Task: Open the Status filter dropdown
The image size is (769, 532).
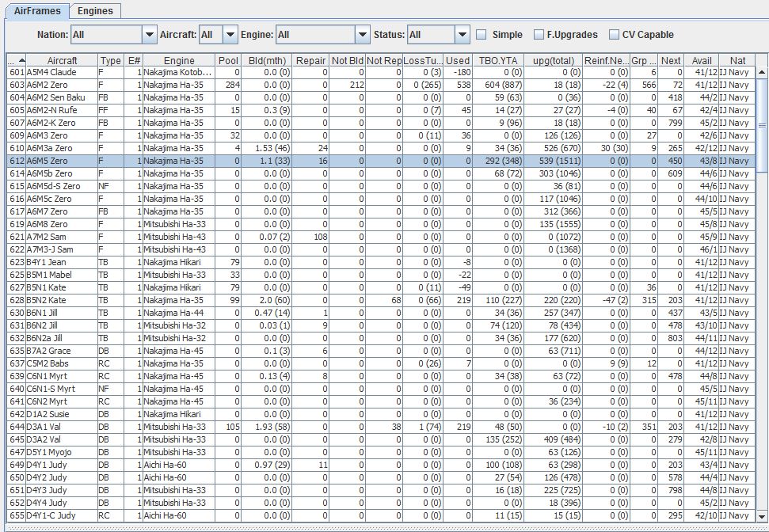Action: [463, 35]
